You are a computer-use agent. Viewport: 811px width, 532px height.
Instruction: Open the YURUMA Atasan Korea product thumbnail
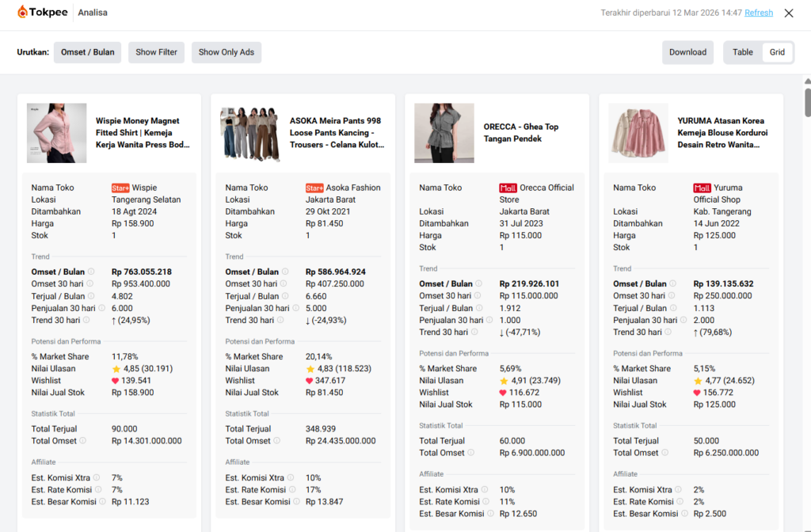(638, 133)
